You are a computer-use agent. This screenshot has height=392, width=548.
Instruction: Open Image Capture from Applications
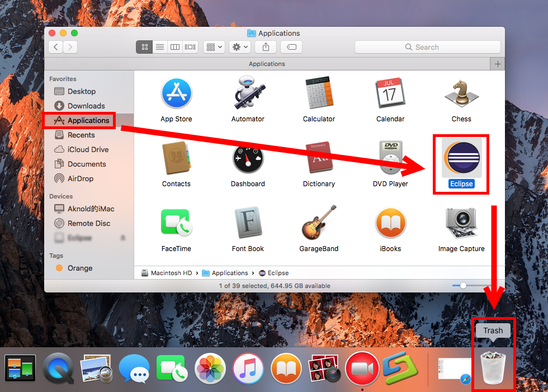tap(461, 223)
